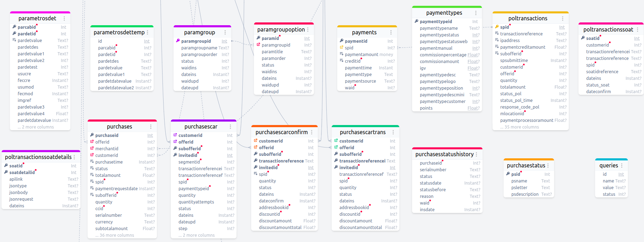Click the queries table three-dot icon
This screenshot has height=242, width=644.
click(622, 166)
